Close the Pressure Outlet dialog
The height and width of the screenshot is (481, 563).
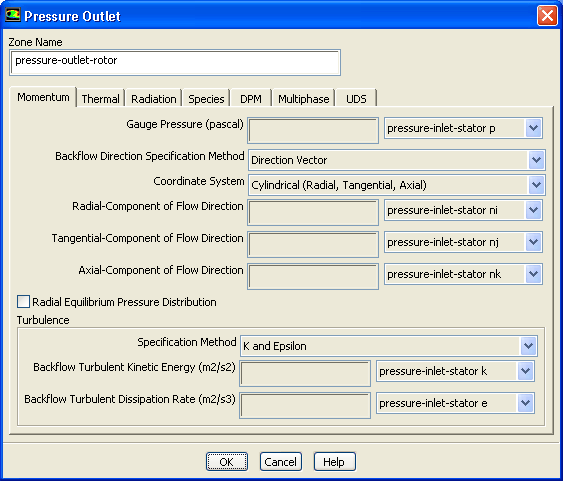pyautogui.click(x=547, y=16)
